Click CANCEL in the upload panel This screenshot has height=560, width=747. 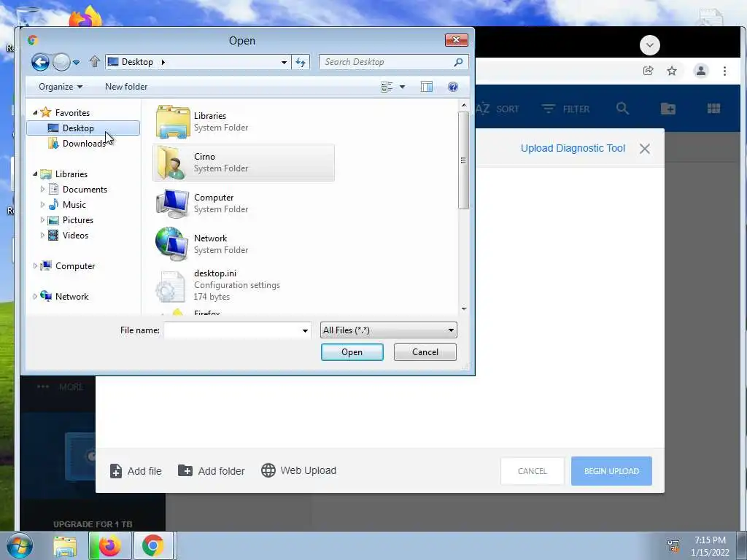pyautogui.click(x=532, y=471)
